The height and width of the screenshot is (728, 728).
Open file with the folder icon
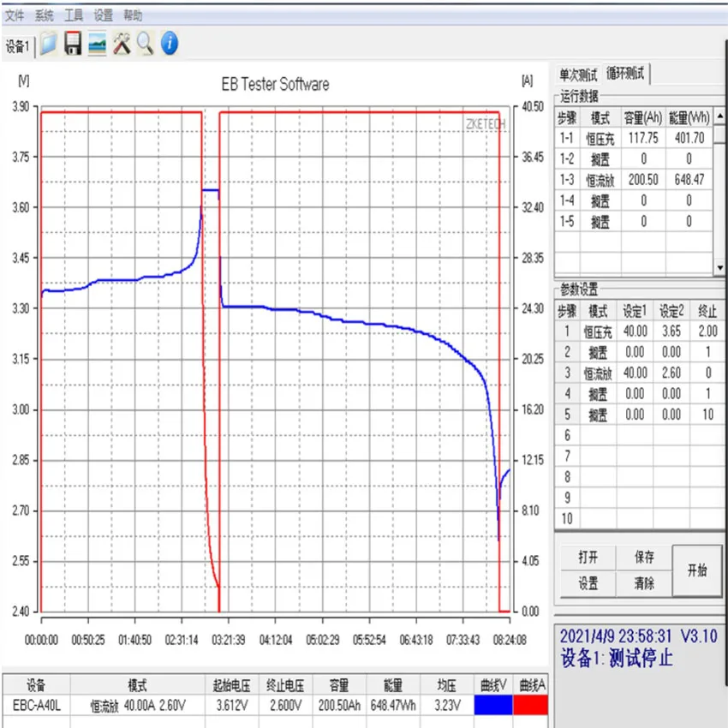pyautogui.click(x=48, y=44)
